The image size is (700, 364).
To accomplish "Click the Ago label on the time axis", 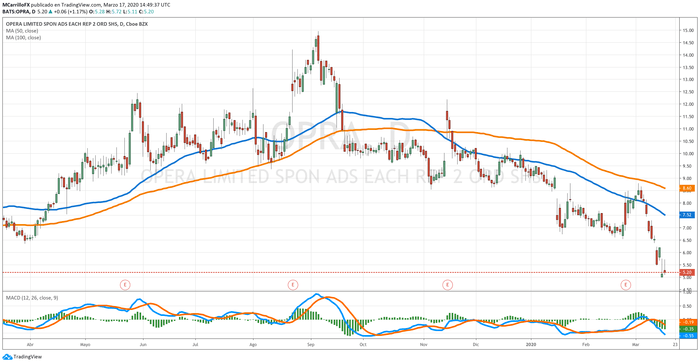I will coord(253,345).
